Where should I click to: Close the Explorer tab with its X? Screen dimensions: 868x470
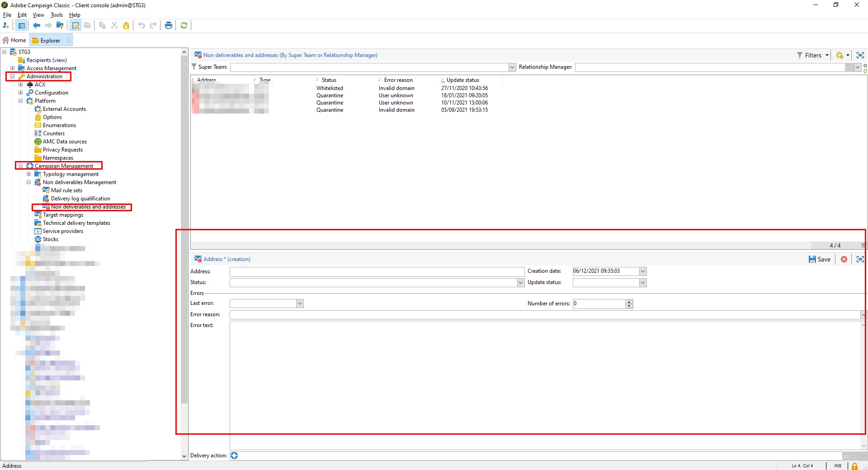point(69,40)
